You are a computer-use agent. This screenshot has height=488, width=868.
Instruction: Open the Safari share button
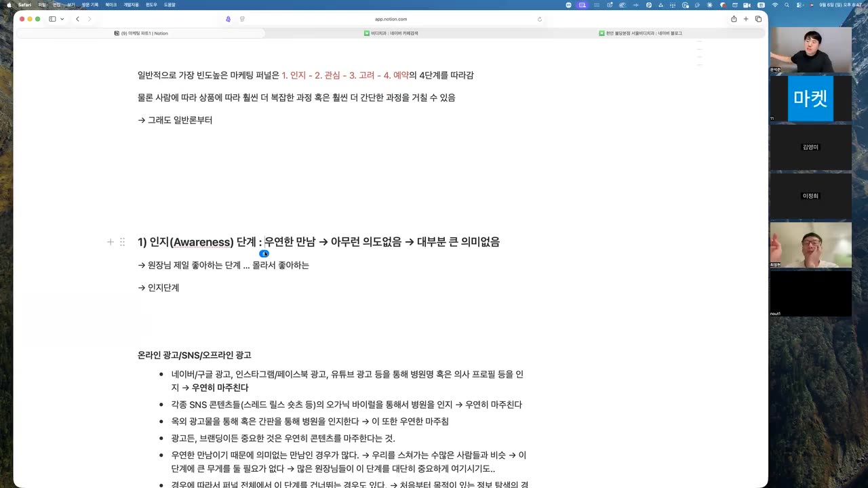[x=734, y=19]
